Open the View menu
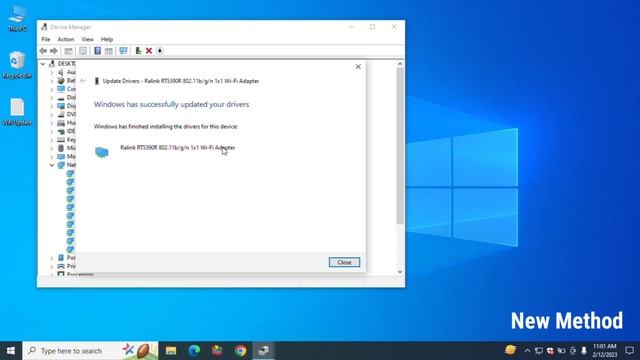This screenshot has height=360, width=640. [87, 39]
